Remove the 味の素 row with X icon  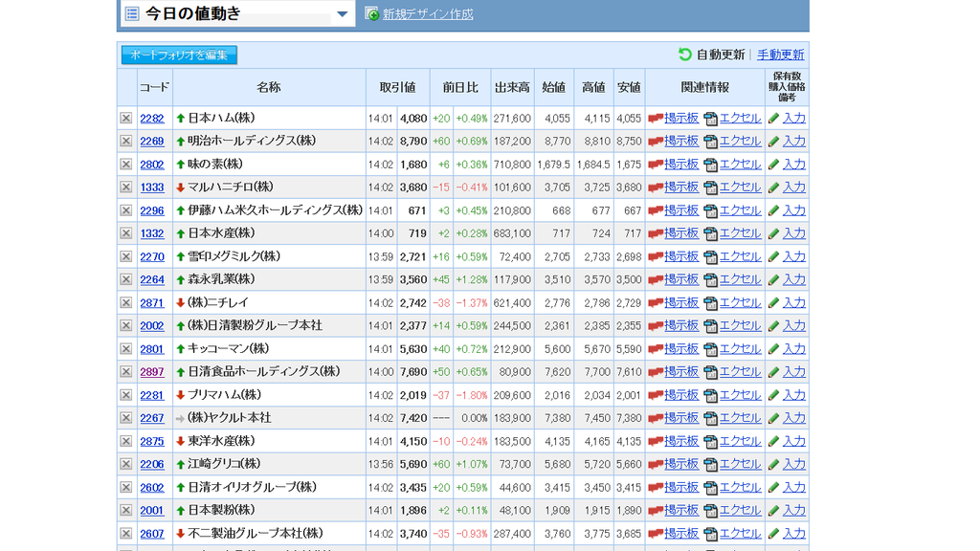tap(126, 165)
